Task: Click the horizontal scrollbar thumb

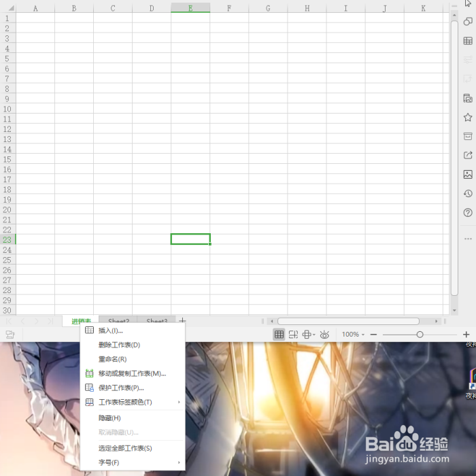Action: coord(348,321)
